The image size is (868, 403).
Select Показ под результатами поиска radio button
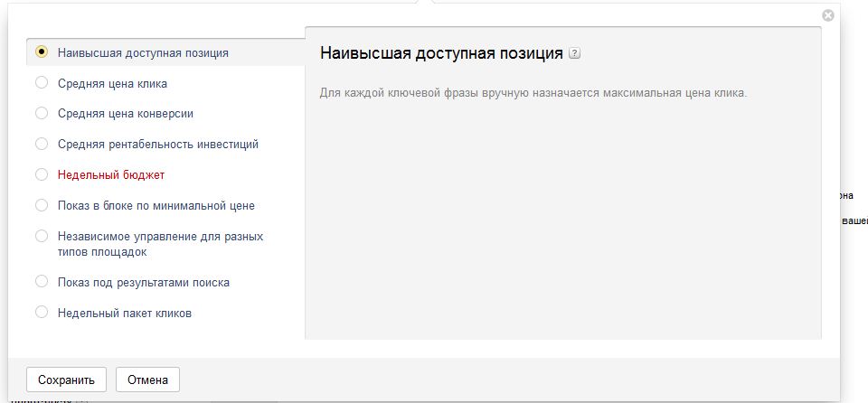click(x=41, y=282)
